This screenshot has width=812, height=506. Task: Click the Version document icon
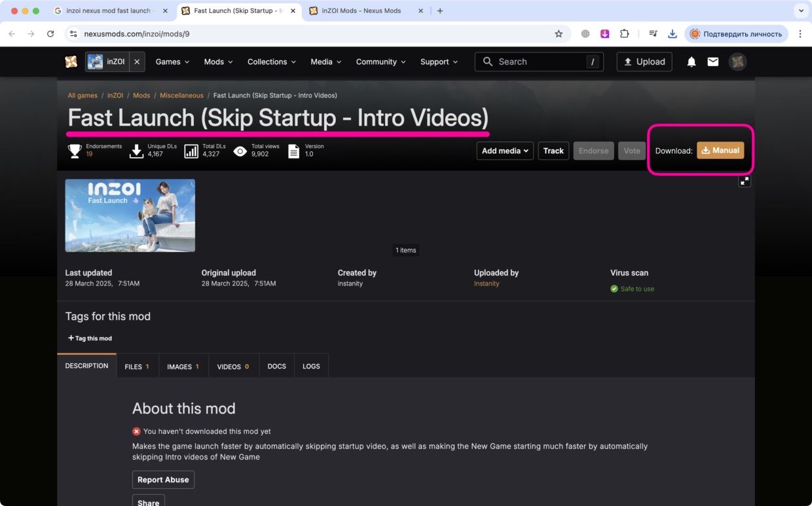click(x=294, y=151)
